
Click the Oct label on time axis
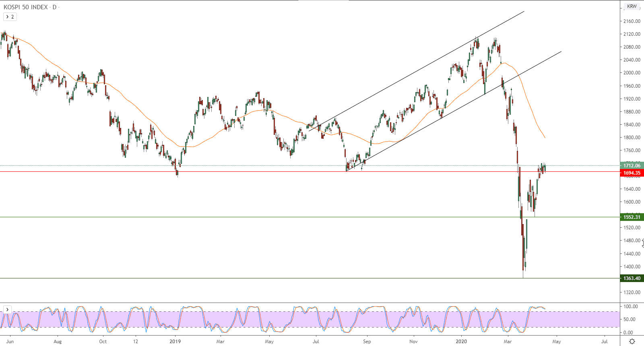pos(103,342)
